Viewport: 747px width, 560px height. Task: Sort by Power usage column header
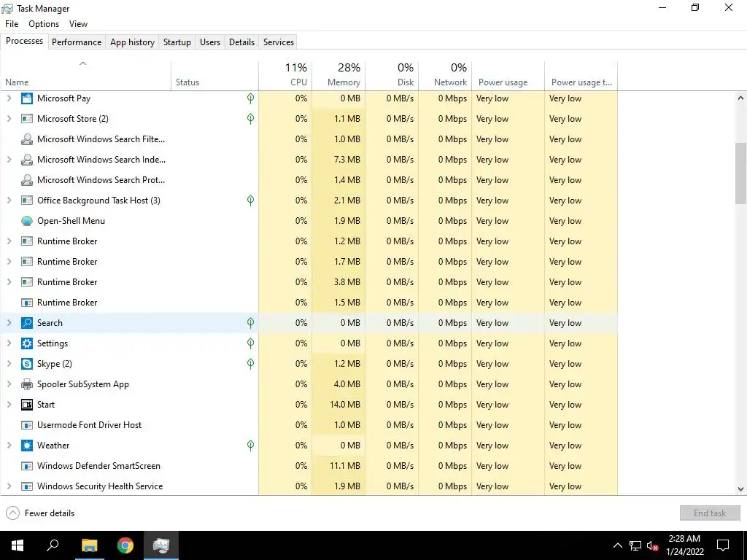508,76
